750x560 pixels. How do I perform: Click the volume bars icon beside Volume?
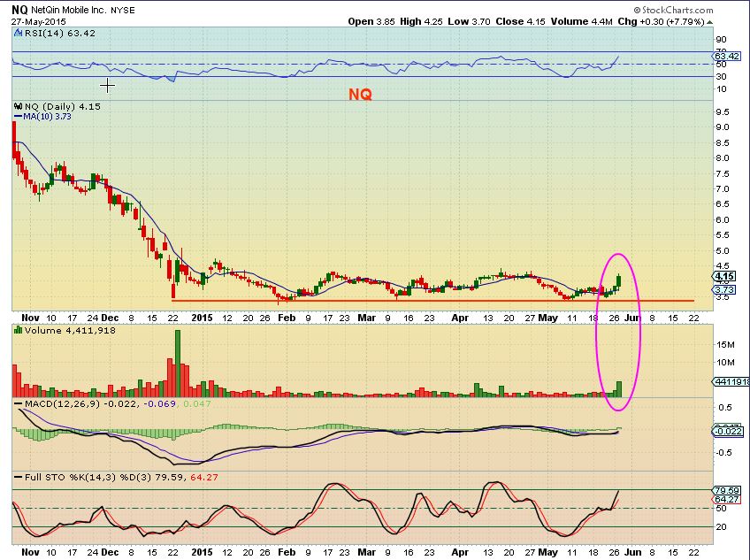point(19,330)
